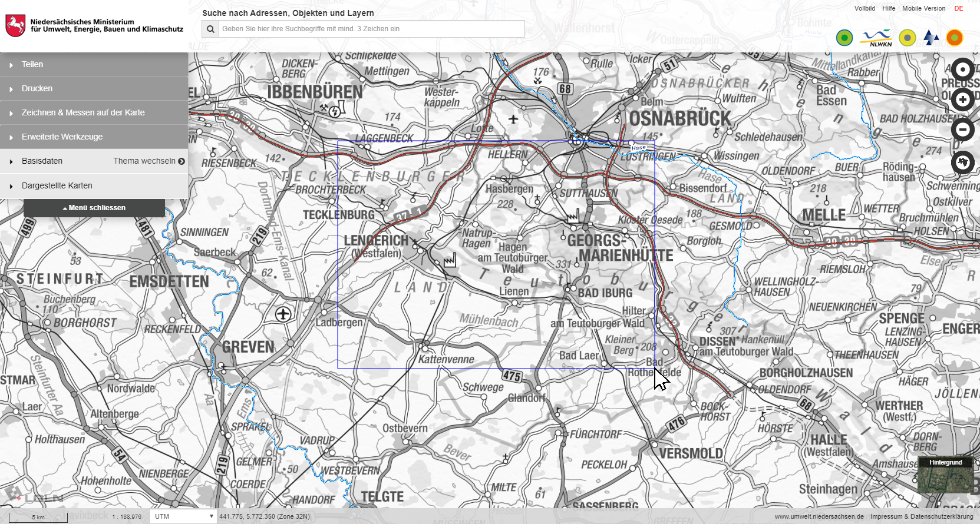
Task: Focus the address search input field
Action: pyautogui.click(x=371, y=29)
